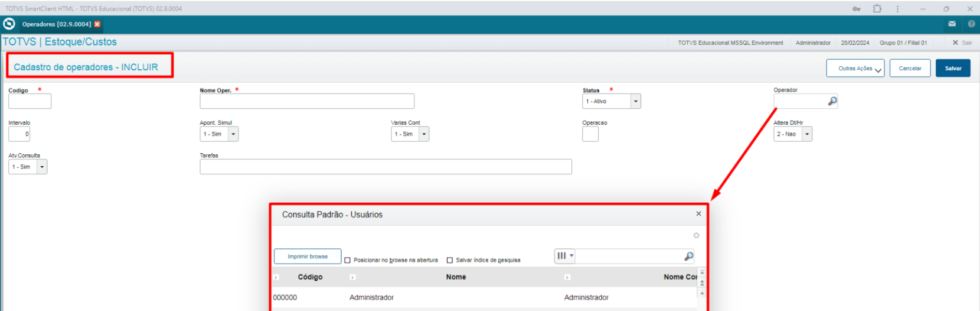Open the help question mark icon

971,24
